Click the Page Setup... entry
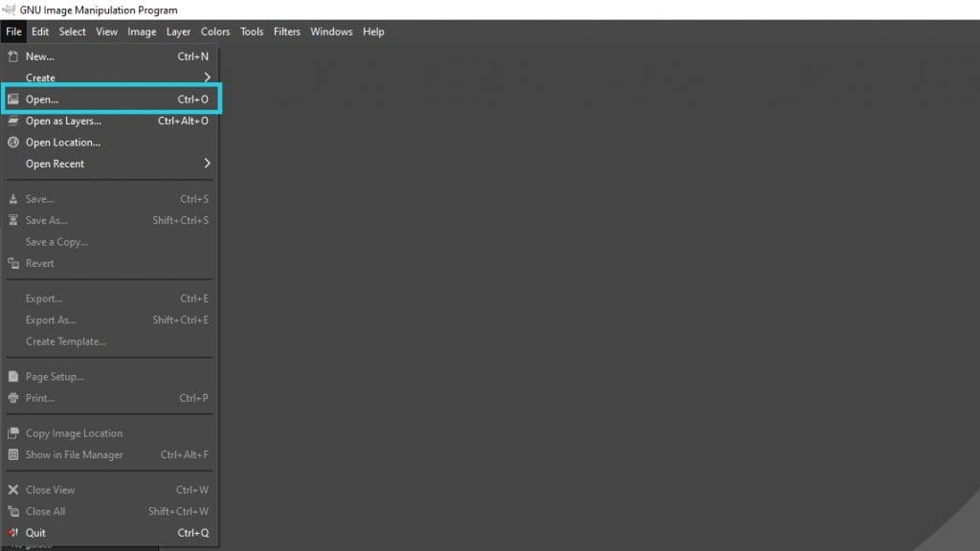The height and width of the screenshot is (551, 980). (109, 376)
